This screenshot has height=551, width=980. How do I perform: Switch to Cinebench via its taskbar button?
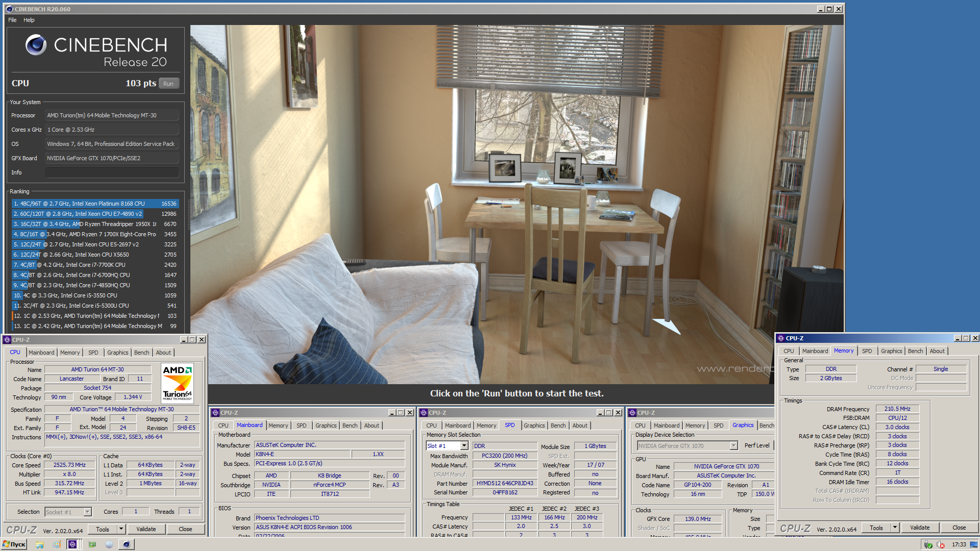click(x=127, y=544)
